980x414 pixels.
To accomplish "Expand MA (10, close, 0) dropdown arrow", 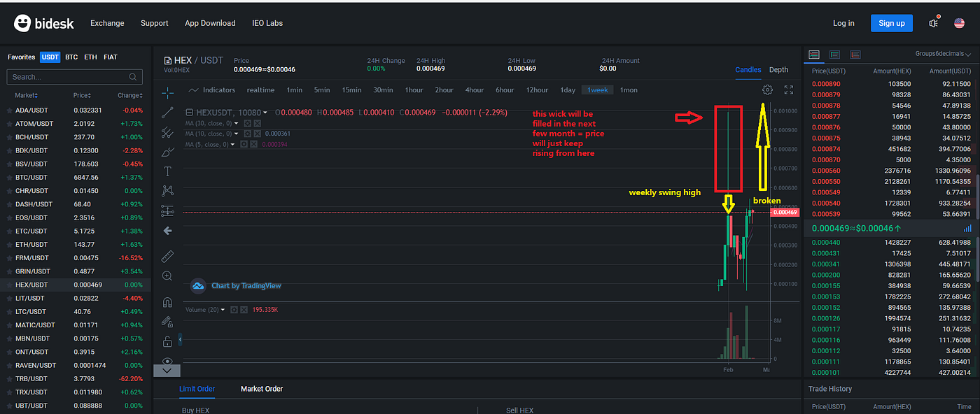I will point(237,134).
